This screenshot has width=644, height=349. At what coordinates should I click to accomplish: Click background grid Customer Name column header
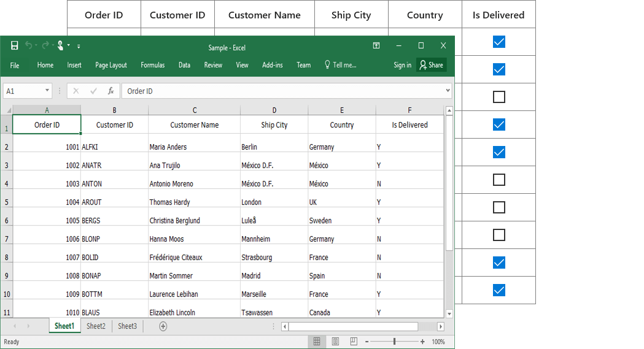(265, 15)
